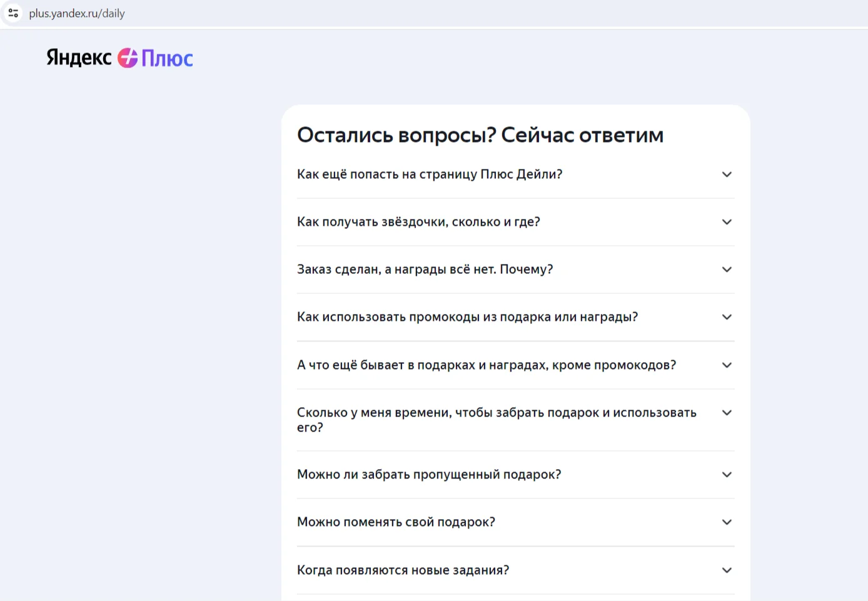This screenshot has width=868, height=601.
Task: Expand chevron for Как получать звёздочки
Action: [727, 222]
